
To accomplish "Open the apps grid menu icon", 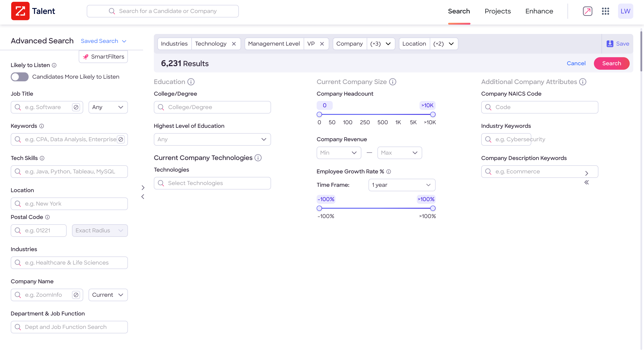I will [605, 11].
